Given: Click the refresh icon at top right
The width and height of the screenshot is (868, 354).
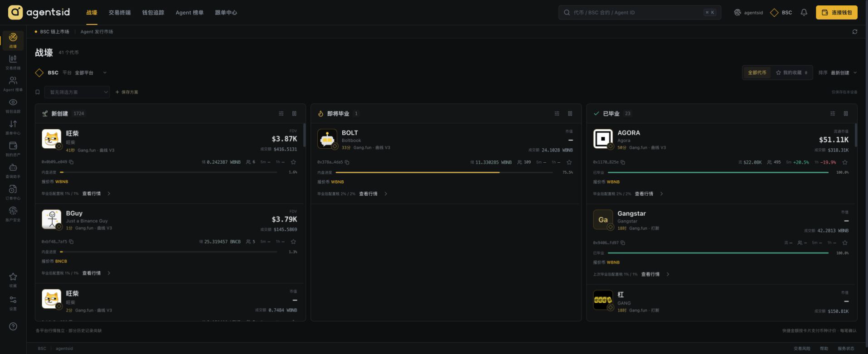Looking at the screenshot, I should pyautogui.click(x=854, y=32).
